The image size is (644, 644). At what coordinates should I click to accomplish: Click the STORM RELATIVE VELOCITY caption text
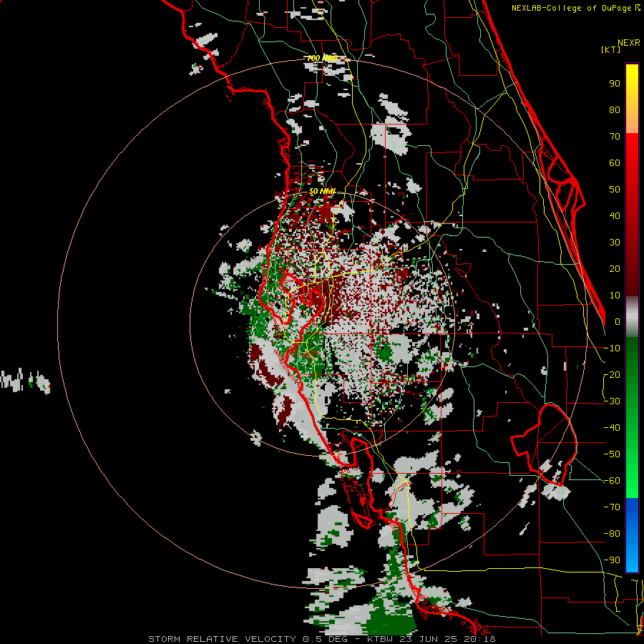tap(222, 639)
